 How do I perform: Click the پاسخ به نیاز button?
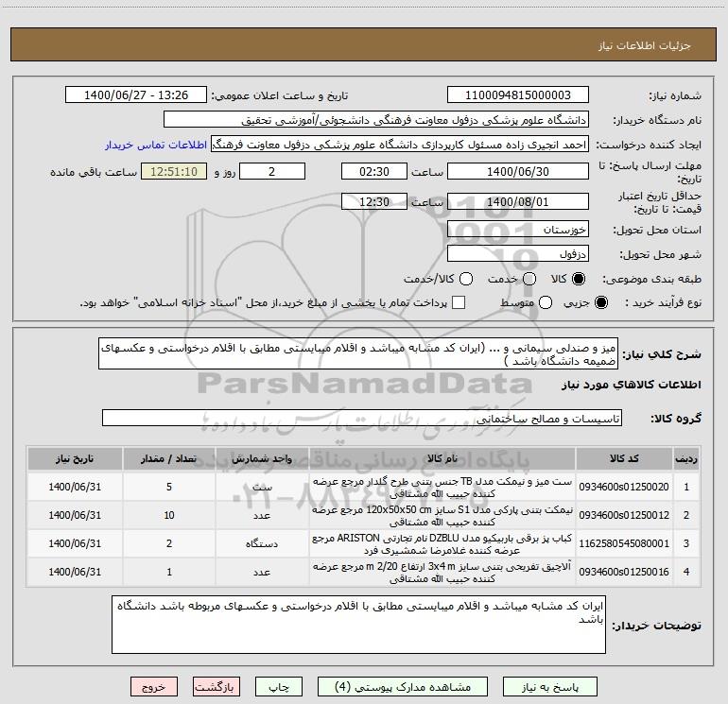click(549, 687)
